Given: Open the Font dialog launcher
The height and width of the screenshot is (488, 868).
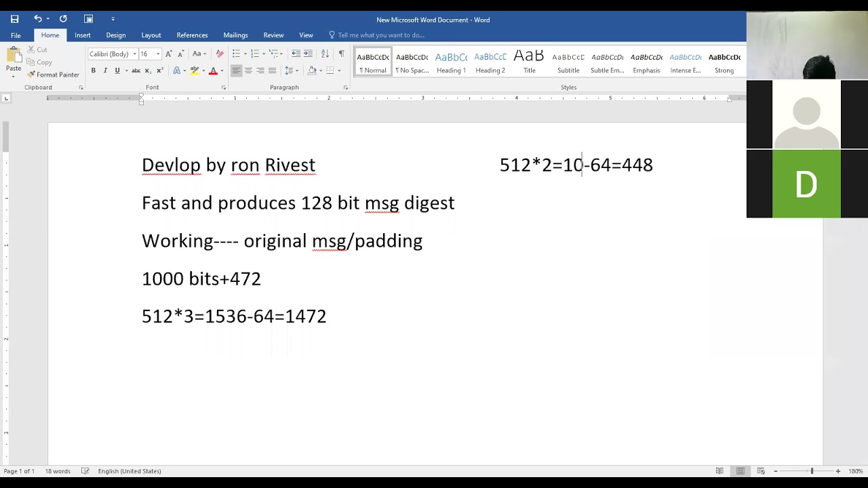Looking at the screenshot, I should (x=224, y=87).
